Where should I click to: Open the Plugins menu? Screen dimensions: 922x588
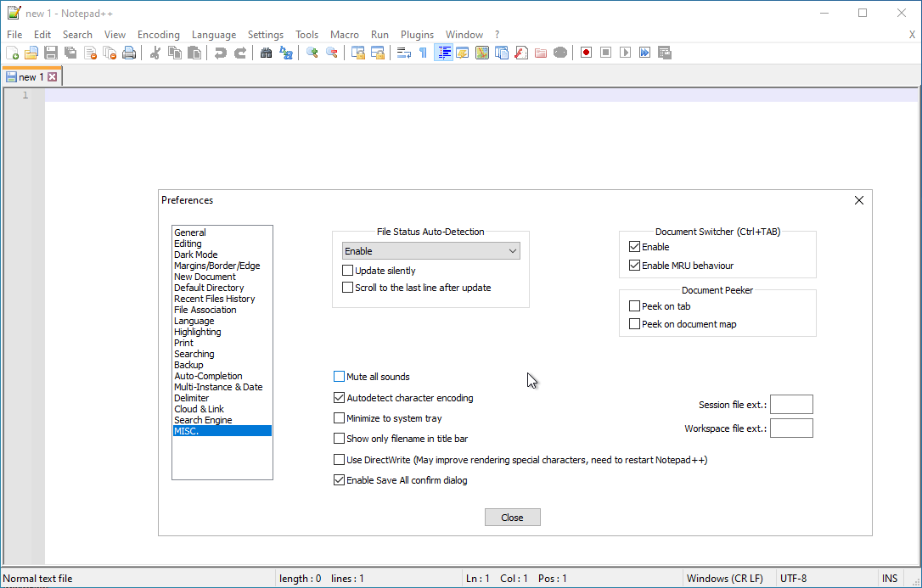[417, 35]
